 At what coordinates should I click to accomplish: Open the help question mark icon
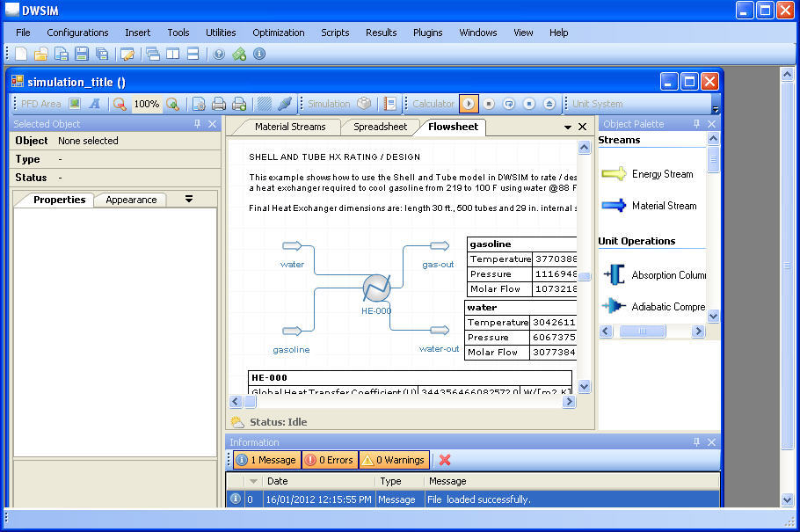219,54
